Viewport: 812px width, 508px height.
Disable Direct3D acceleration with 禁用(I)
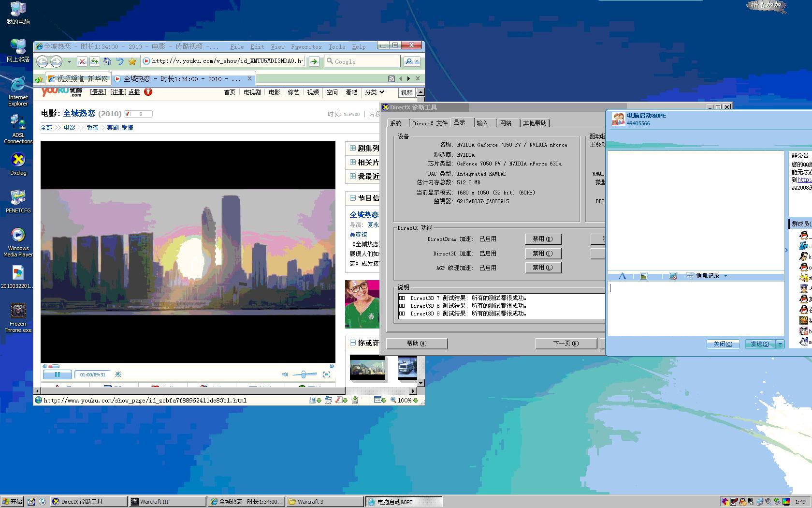pyautogui.click(x=543, y=254)
